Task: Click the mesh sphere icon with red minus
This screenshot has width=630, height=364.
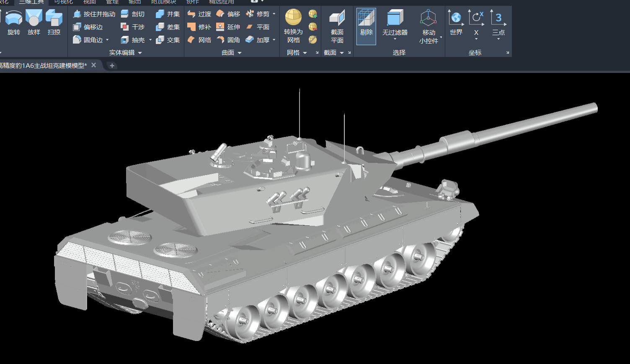Action: 313,27
